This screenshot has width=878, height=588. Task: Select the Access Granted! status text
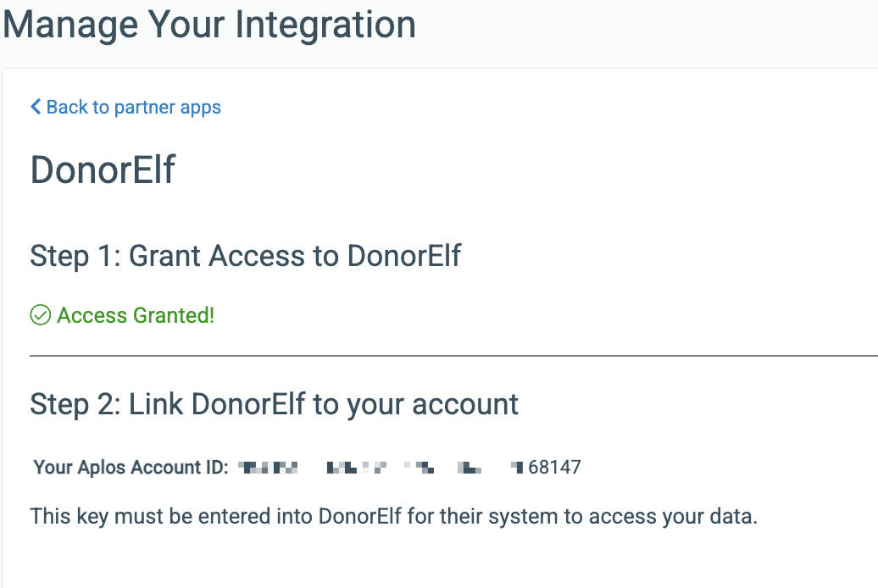136,315
